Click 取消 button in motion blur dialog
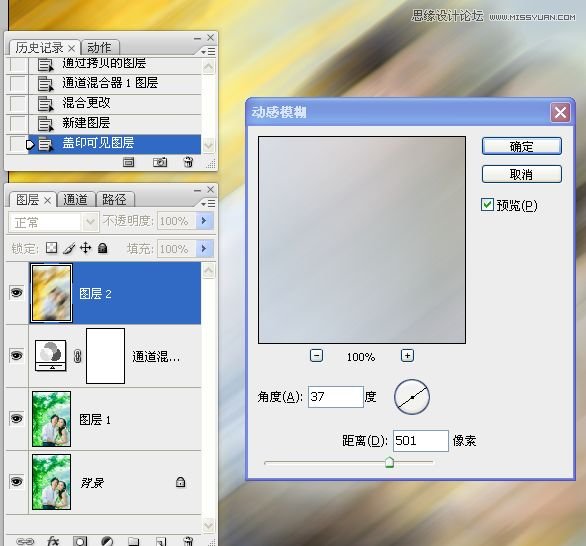 point(522,174)
